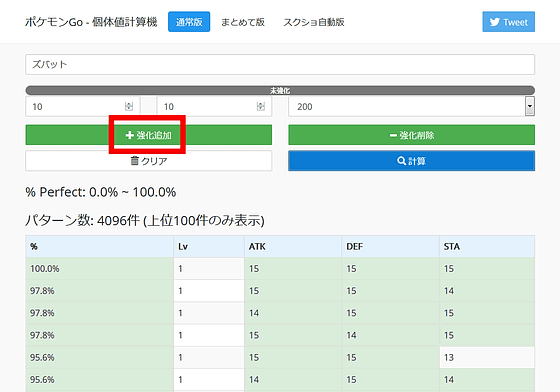Click the second field's spinner arrows
The width and height of the screenshot is (560, 392).
pos(261,106)
